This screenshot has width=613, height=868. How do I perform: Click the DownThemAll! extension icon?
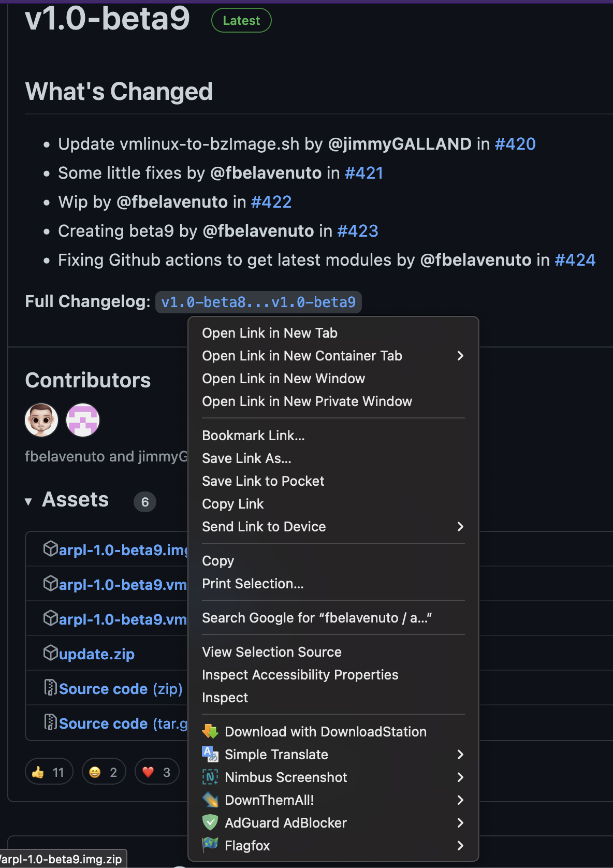(210, 800)
